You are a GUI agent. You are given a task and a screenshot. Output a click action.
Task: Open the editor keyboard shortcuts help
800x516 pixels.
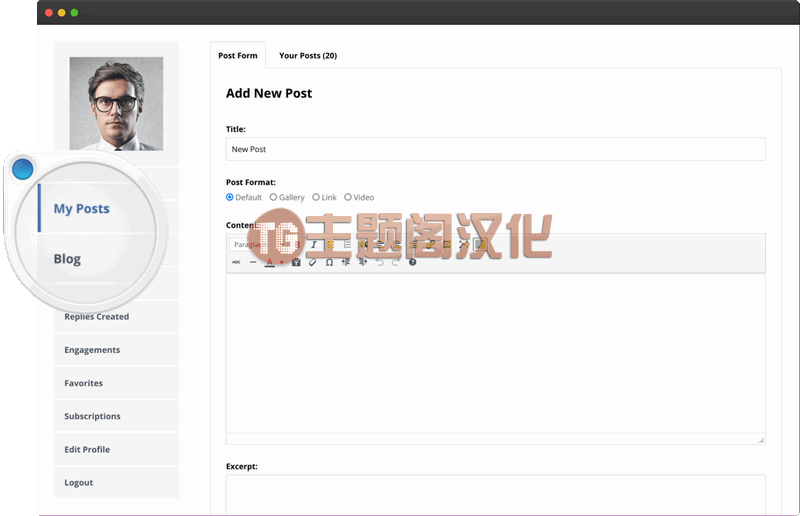tap(412, 262)
